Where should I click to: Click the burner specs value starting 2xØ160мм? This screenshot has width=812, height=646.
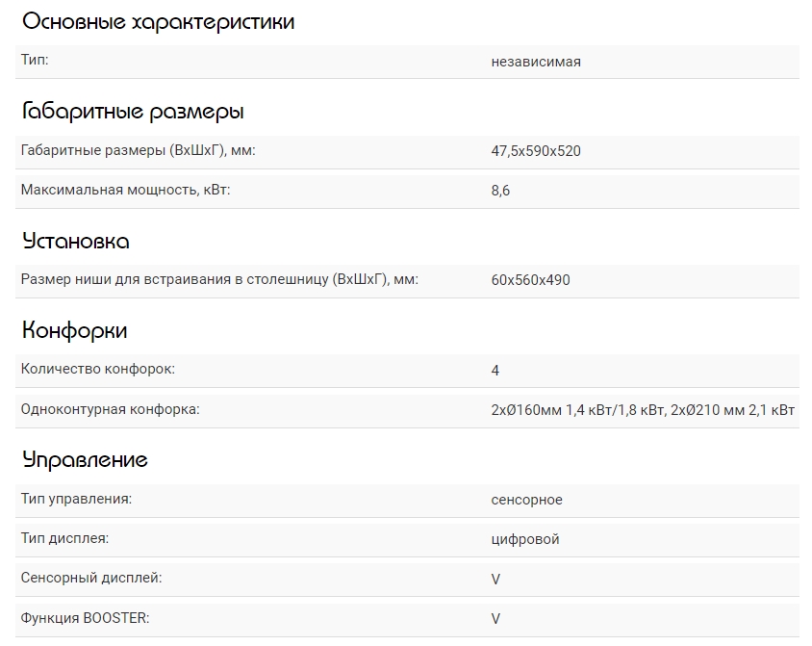coord(643,410)
